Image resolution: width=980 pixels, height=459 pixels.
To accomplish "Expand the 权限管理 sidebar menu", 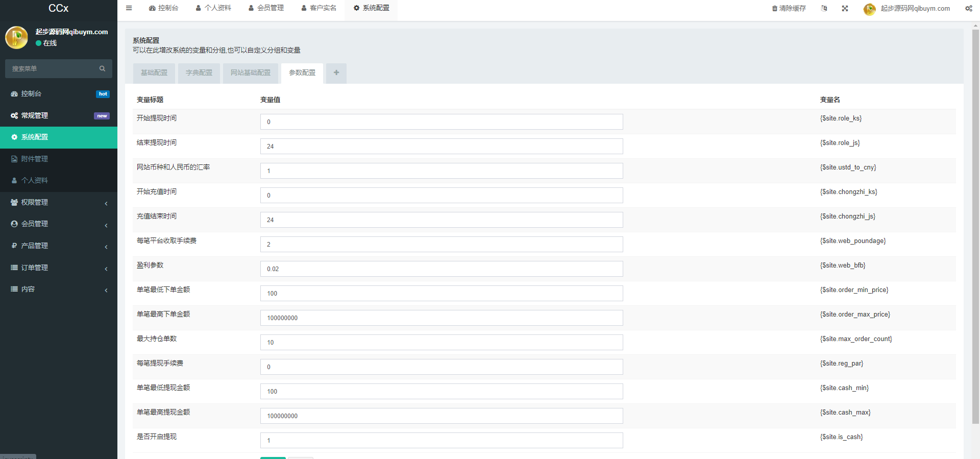I will 58,203.
